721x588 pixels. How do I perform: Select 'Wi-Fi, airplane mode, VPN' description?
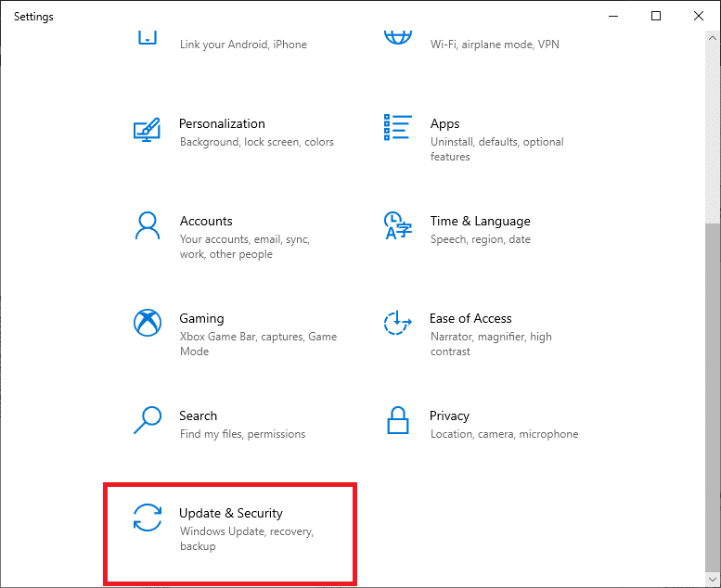click(x=495, y=45)
